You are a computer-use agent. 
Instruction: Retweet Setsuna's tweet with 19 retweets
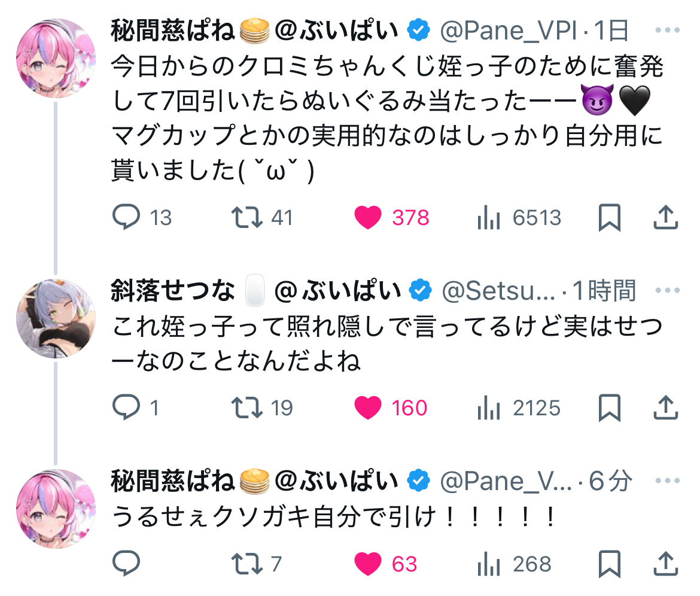coord(247,408)
